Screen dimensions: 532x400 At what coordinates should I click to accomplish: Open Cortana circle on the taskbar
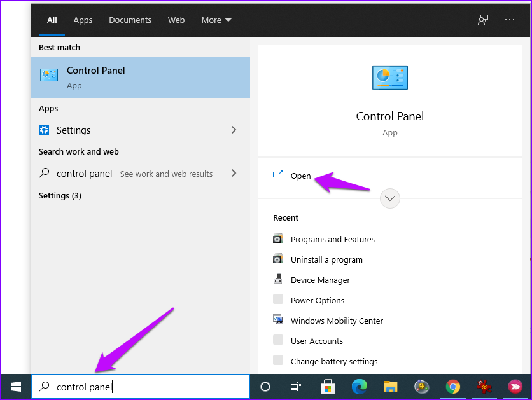[265, 387]
